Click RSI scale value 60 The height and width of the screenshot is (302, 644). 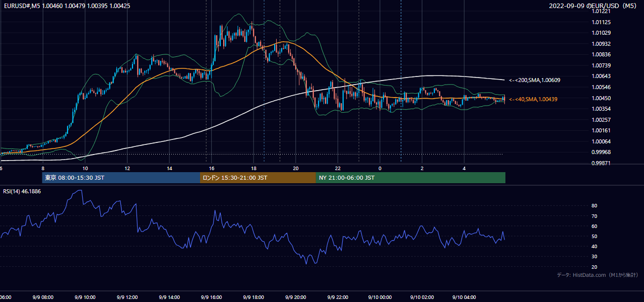pos(594,226)
